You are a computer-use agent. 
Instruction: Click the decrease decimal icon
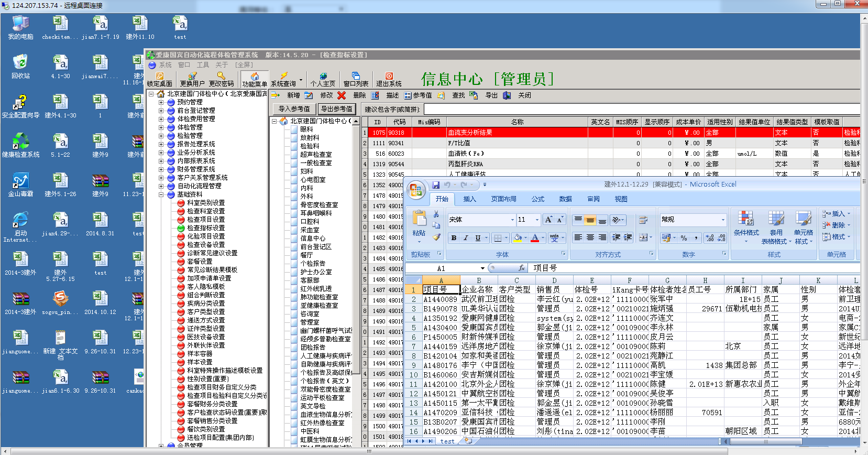721,238
